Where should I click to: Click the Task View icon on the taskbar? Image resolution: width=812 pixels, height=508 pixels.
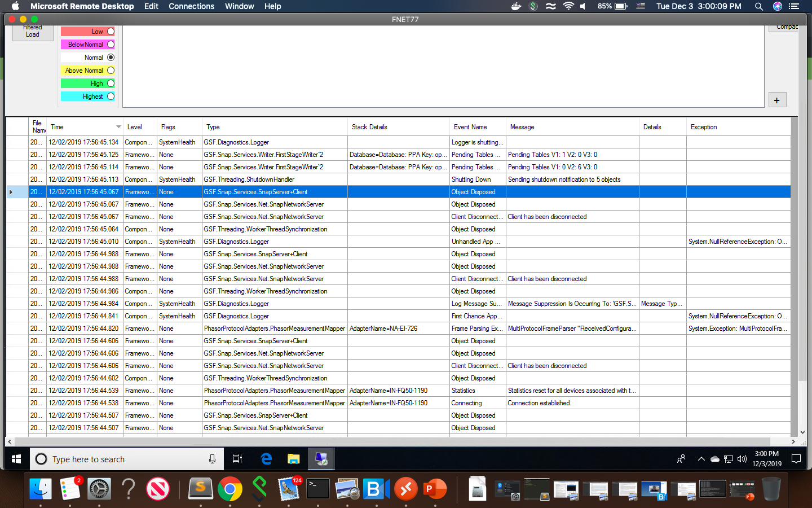tap(237, 459)
